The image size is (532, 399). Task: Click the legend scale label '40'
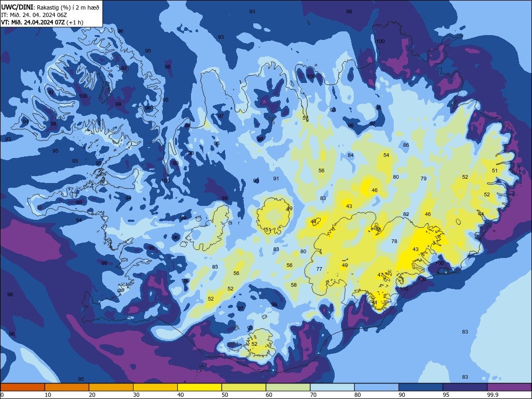(x=180, y=395)
